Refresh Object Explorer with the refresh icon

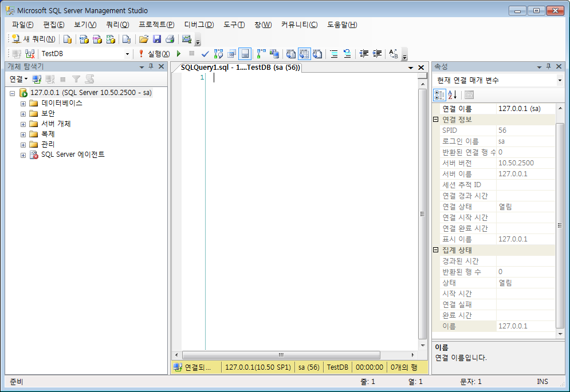pyautogui.click(x=89, y=79)
